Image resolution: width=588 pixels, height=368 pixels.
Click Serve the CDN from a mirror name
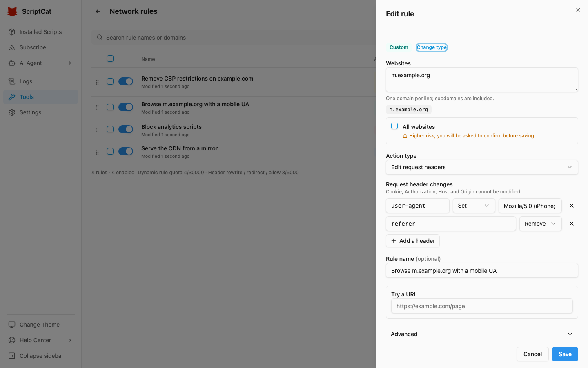pyautogui.click(x=179, y=148)
